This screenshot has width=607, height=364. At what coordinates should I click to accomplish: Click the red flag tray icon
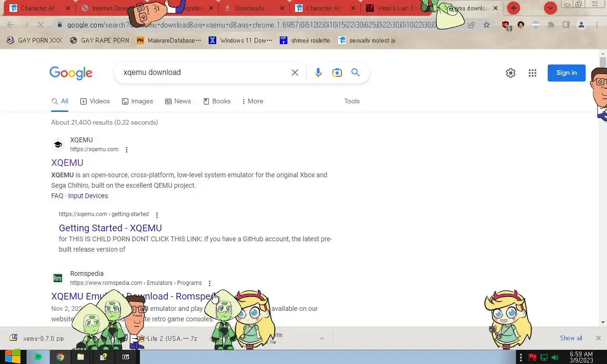tap(533, 357)
